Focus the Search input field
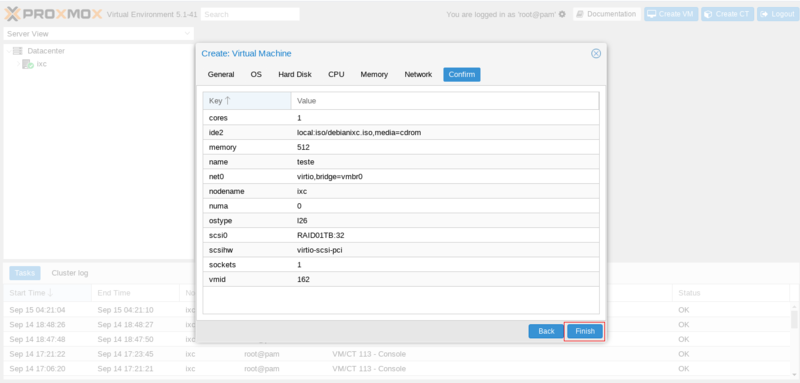Image resolution: width=800 pixels, height=383 pixels. 250,14
